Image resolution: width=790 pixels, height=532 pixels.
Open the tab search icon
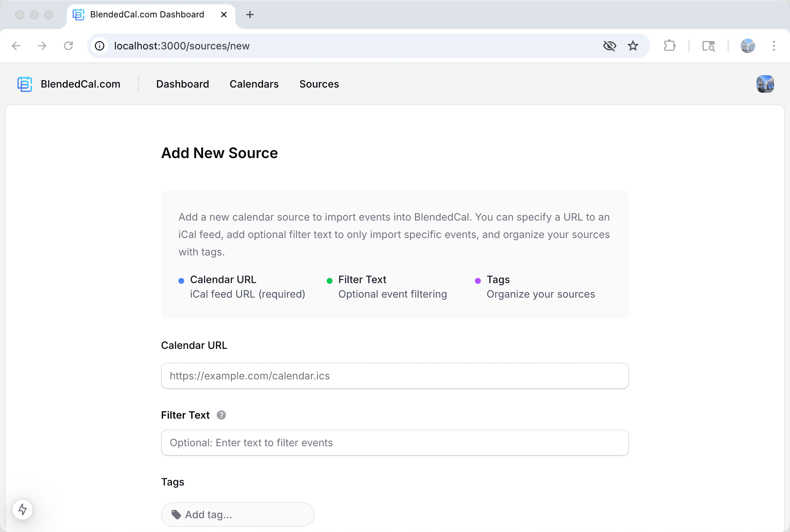[x=708, y=46]
